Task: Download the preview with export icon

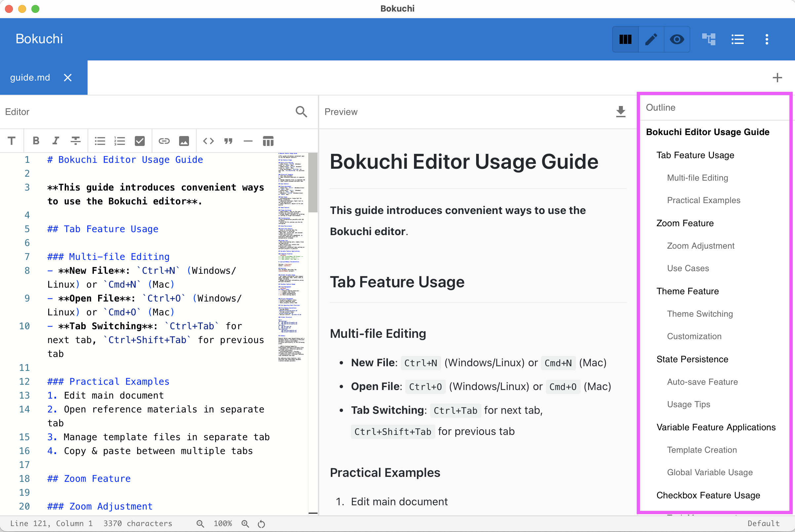Action: tap(621, 112)
